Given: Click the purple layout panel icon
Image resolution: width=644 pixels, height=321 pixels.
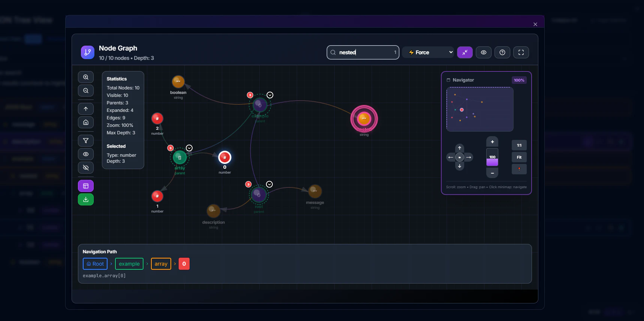Looking at the screenshot, I should click(x=86, y=186).
